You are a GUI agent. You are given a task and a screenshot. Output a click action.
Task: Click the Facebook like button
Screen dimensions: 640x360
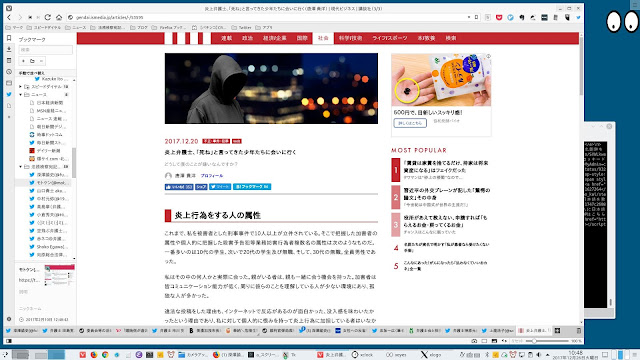(179, 187)
